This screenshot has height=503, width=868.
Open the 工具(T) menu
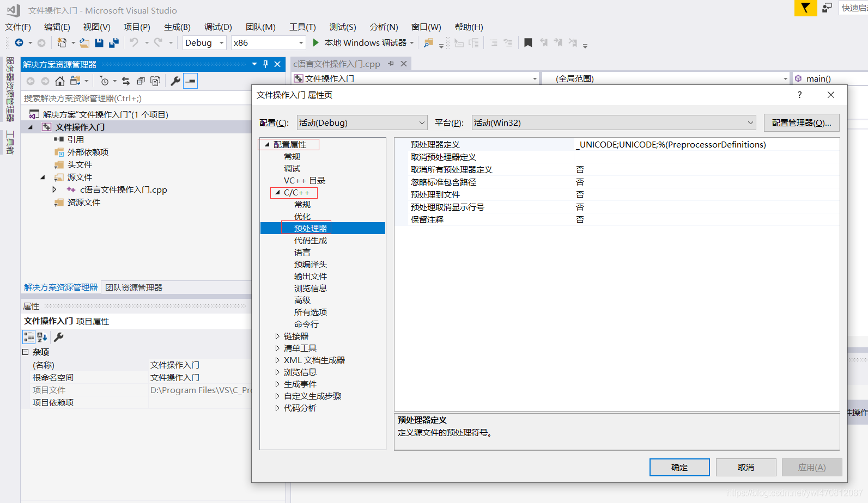pyautogui.click(x=302, y=27)
